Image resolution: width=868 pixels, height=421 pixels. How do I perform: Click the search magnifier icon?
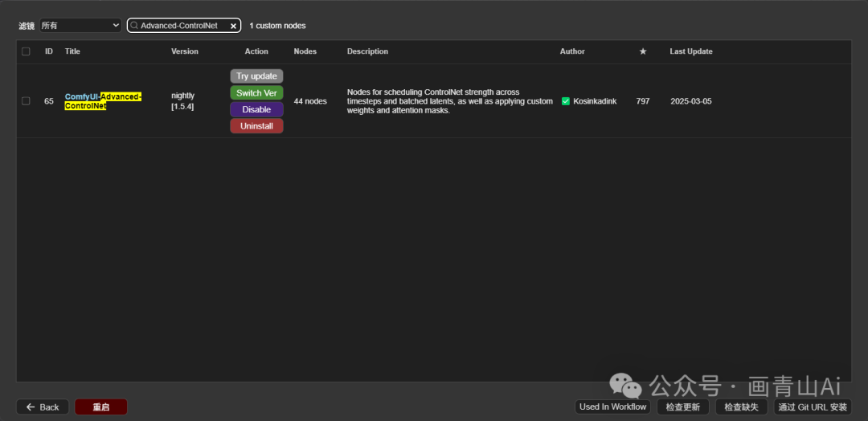134,26
